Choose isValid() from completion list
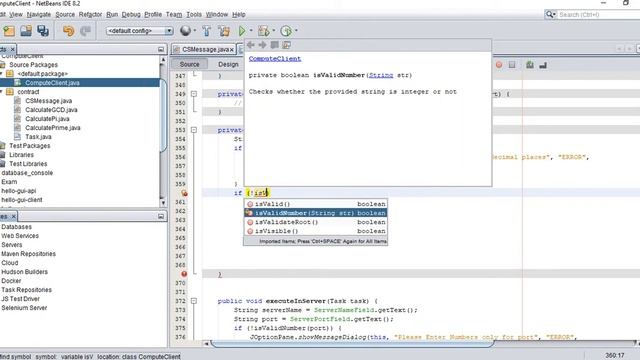The height and width of the screenshot is (360, 640). (x=316, y=204)
